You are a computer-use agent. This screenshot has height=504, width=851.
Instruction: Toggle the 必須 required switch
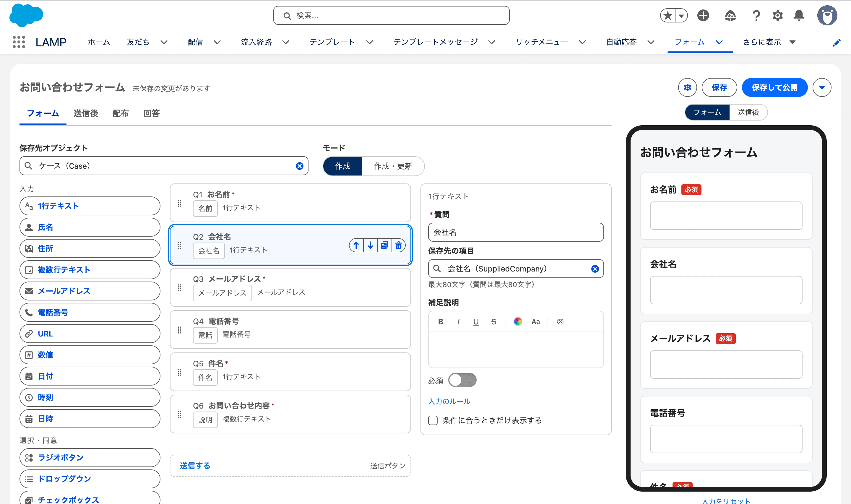click(x=462, y=380)
